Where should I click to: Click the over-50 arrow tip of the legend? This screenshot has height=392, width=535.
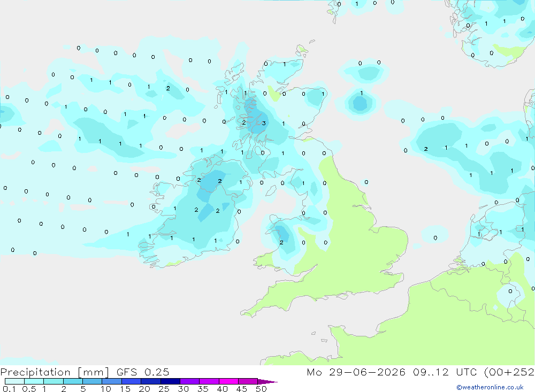267,382
